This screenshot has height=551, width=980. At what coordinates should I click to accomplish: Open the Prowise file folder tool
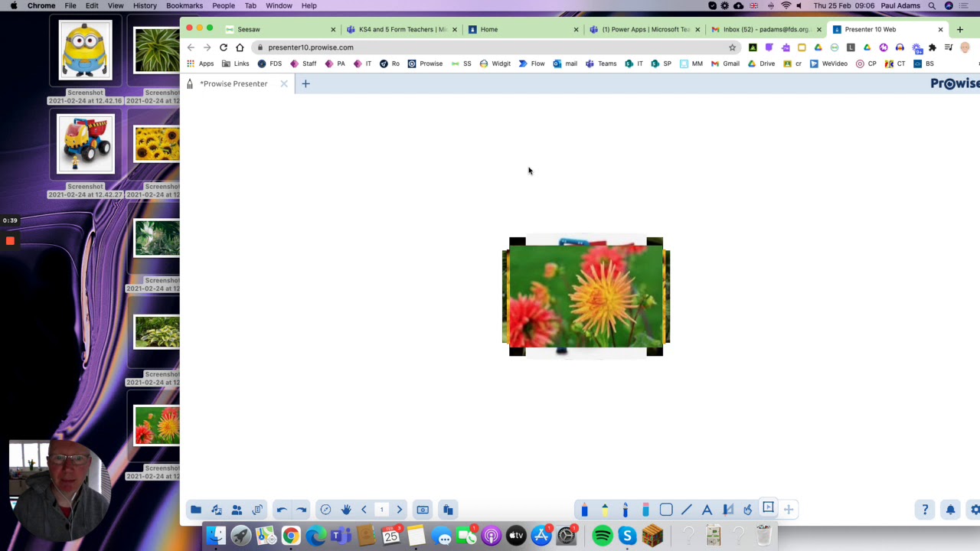pos(196,510)
